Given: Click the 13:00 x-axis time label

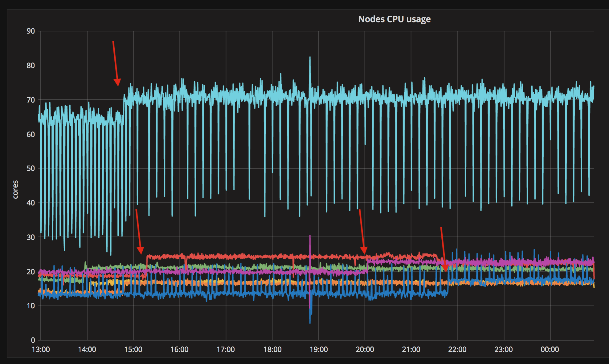Looking at the screenshot, I should coord(41,350).
